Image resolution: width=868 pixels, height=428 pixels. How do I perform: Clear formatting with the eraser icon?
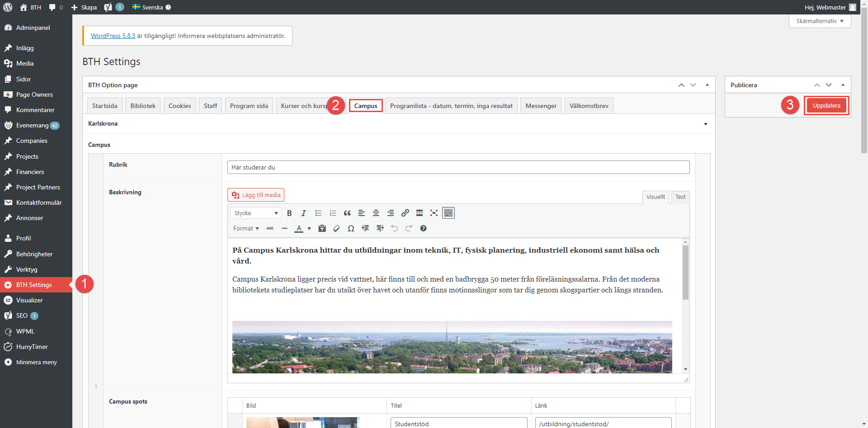(336, 228)
